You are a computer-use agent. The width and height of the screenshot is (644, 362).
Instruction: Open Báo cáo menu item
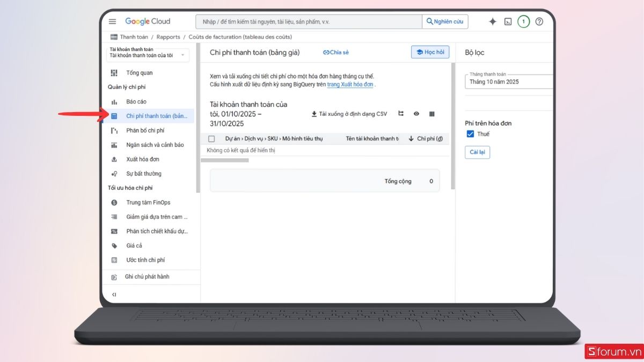[x=136, y=102]
